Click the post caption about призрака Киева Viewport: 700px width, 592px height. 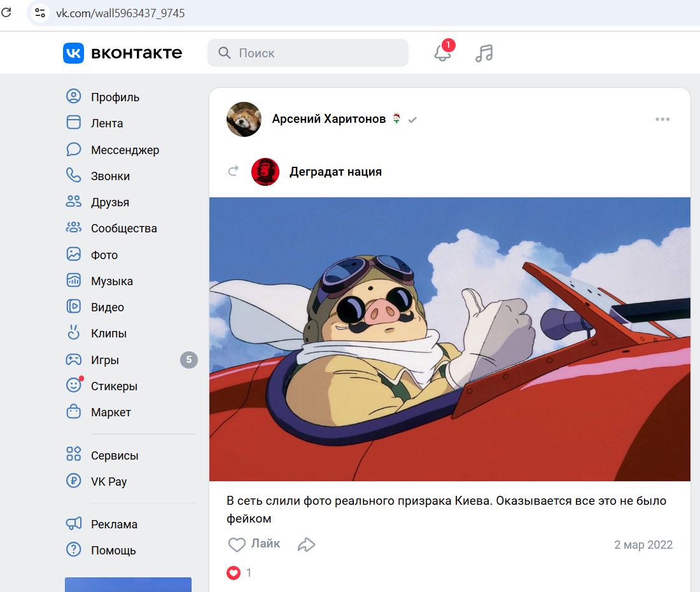coord(447,509)
